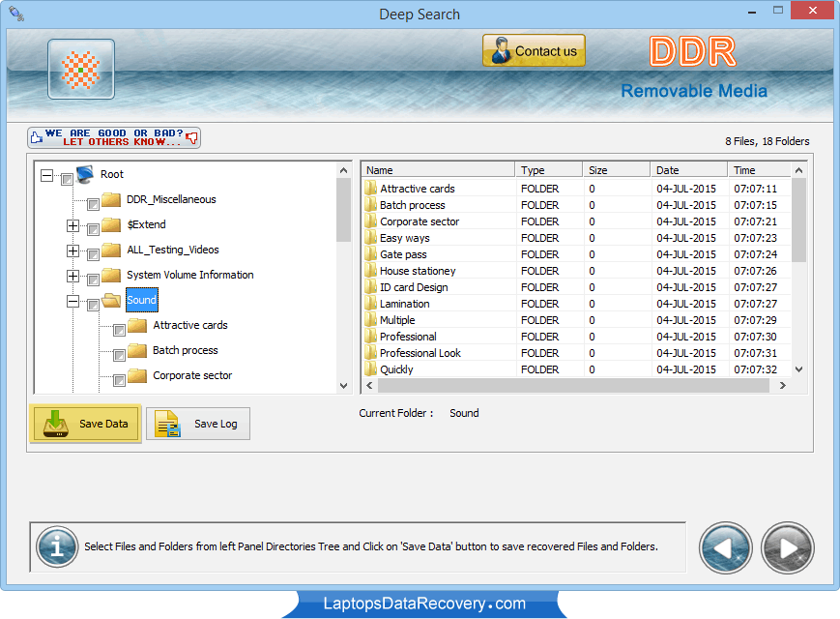Click the megaphone feedback icon
This screenshot has width=840, height=619.
(x=191, y=135)
